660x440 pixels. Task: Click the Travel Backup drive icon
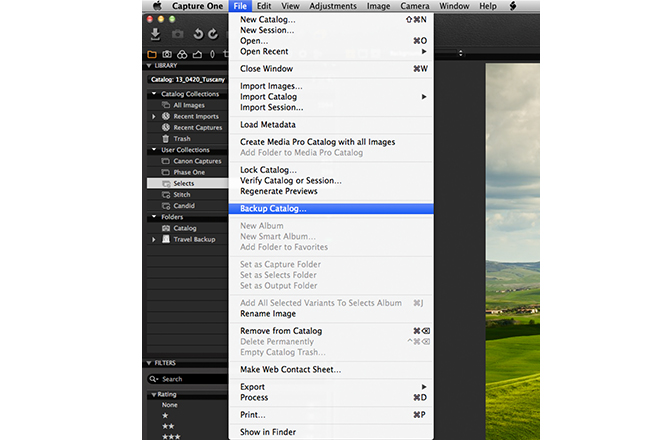point(166,239)
